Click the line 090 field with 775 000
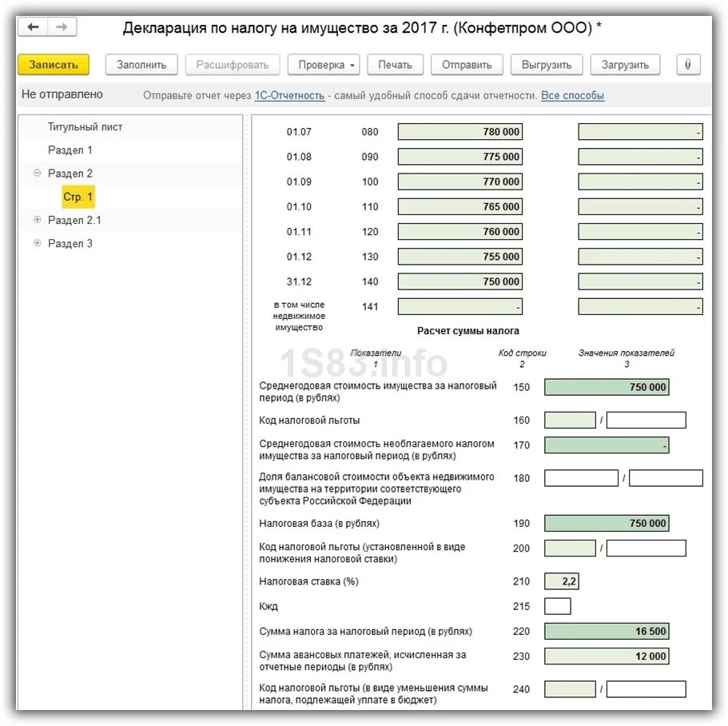The height and width of the screenshot is (726, 728). tap(459, 157)
